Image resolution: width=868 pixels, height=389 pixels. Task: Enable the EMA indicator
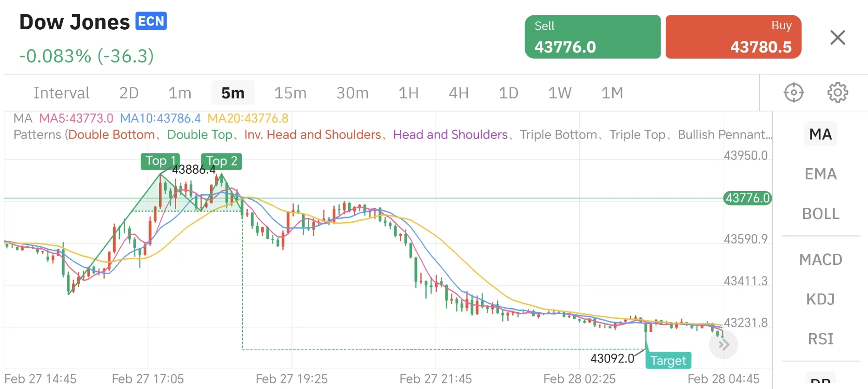(x=821, y=174)
